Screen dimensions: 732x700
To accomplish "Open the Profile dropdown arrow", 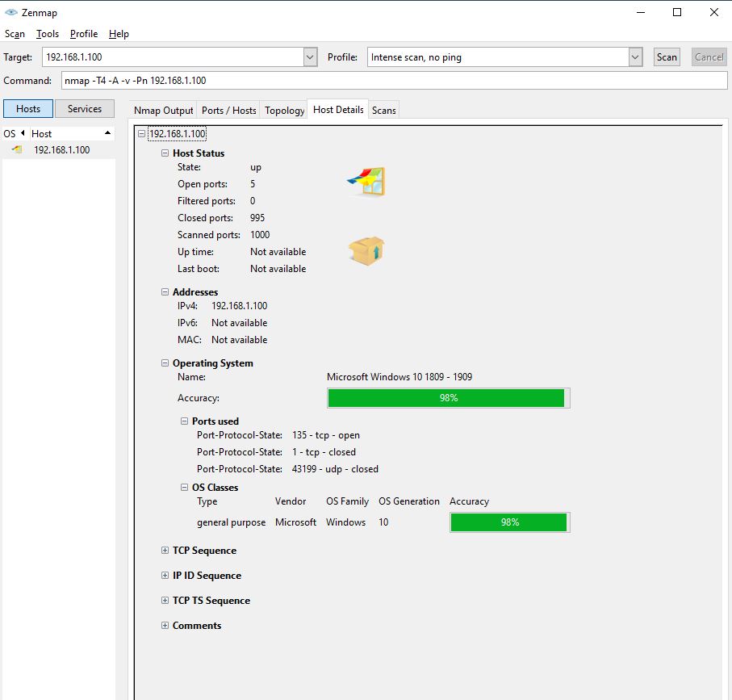I will (x=635, y=57).
